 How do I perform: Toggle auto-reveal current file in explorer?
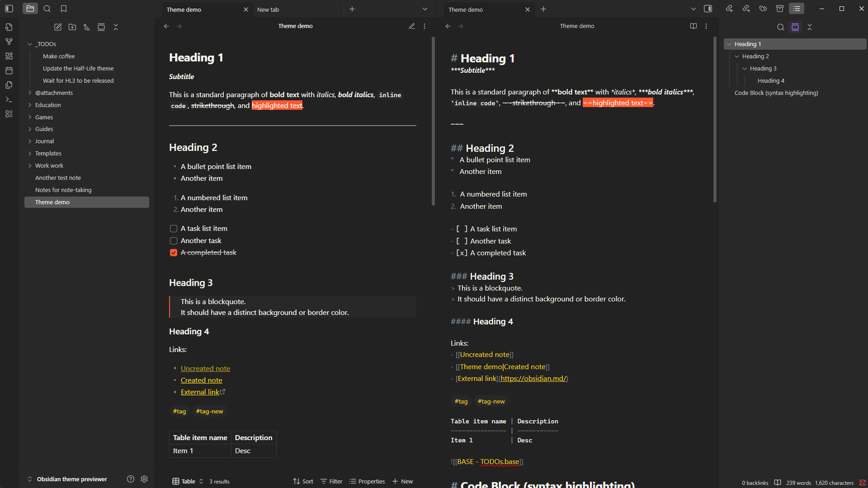coord(101,27)
